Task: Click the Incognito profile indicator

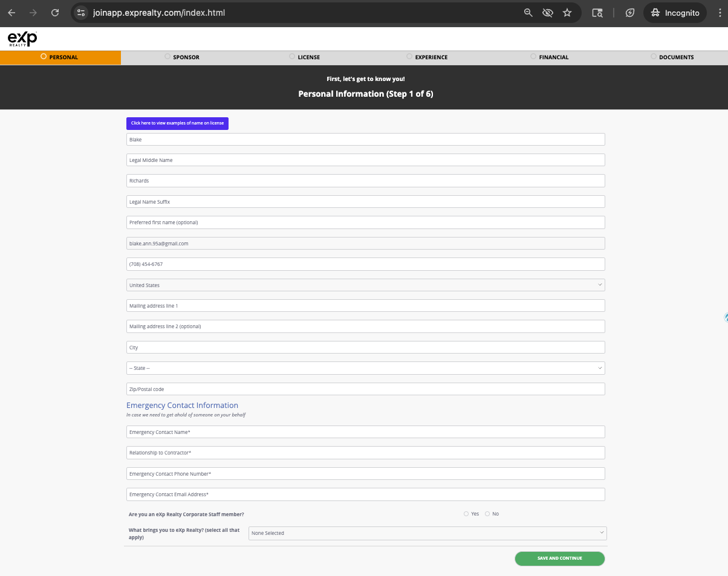Action: click(675, 13)
